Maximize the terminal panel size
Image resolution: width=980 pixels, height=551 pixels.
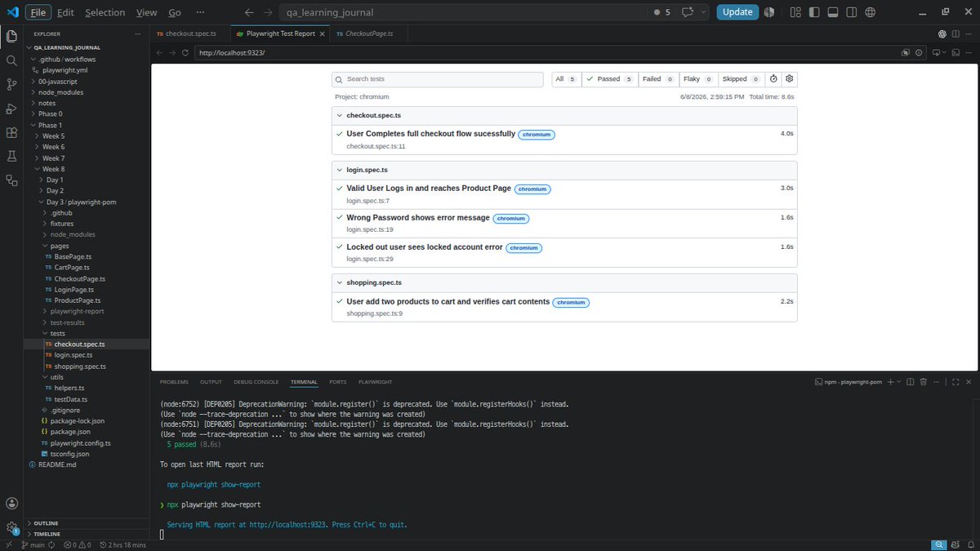coord(955,381)
